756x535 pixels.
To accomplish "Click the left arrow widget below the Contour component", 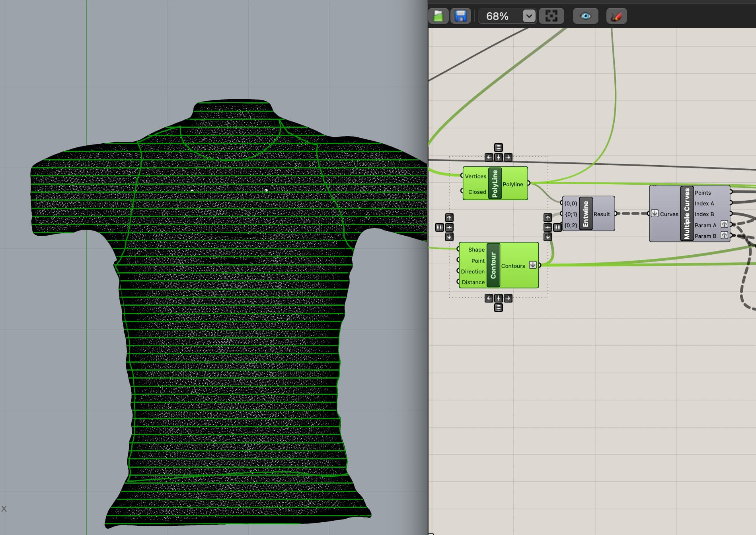I will pos(489,298).
